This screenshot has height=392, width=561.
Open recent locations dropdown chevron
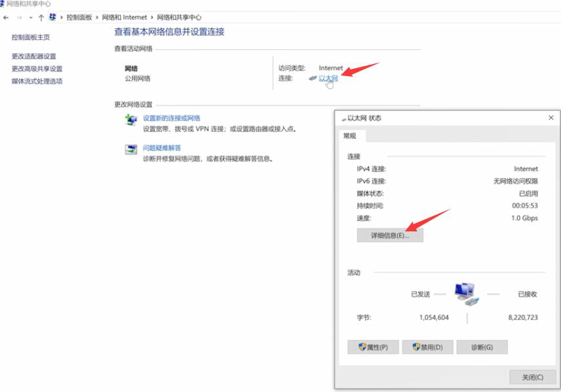(31, 17)
